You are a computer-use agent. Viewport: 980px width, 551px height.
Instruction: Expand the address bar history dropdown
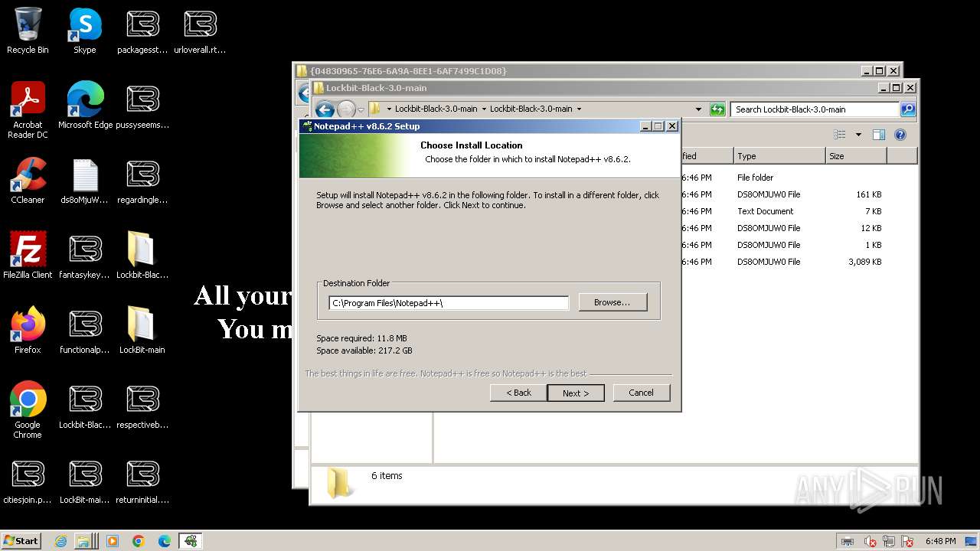tap(698, 109)
